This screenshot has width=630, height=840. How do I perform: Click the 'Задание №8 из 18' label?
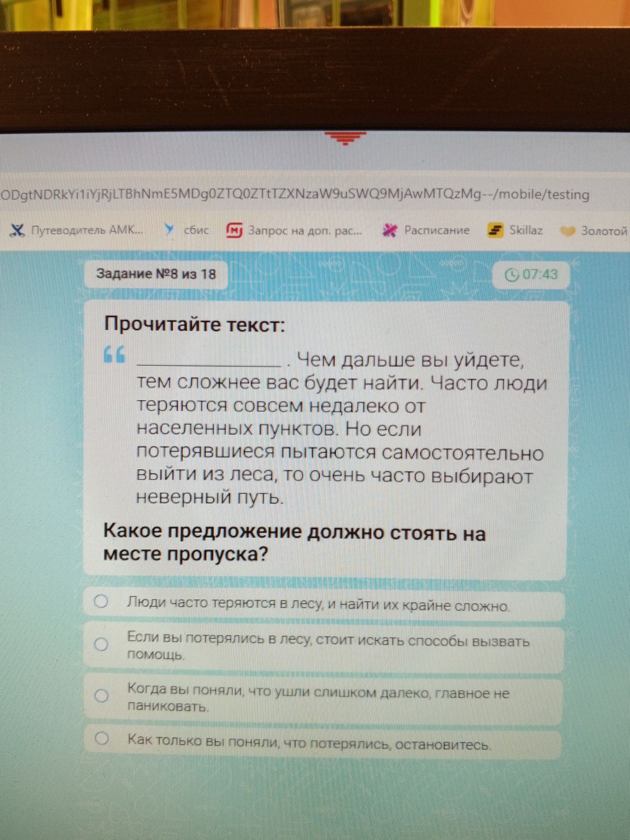pos(156,274)
